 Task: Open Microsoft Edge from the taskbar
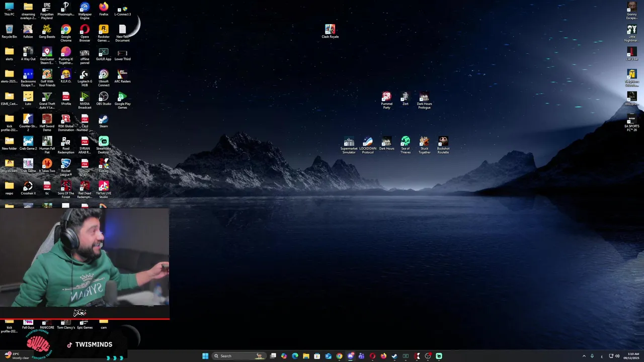295,356
